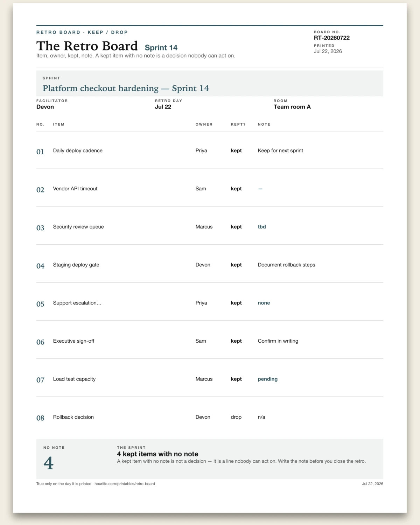Screen dimensions: 420x525
Task: Select Daily deploy cadence item
Action: (x=78, y=150)
